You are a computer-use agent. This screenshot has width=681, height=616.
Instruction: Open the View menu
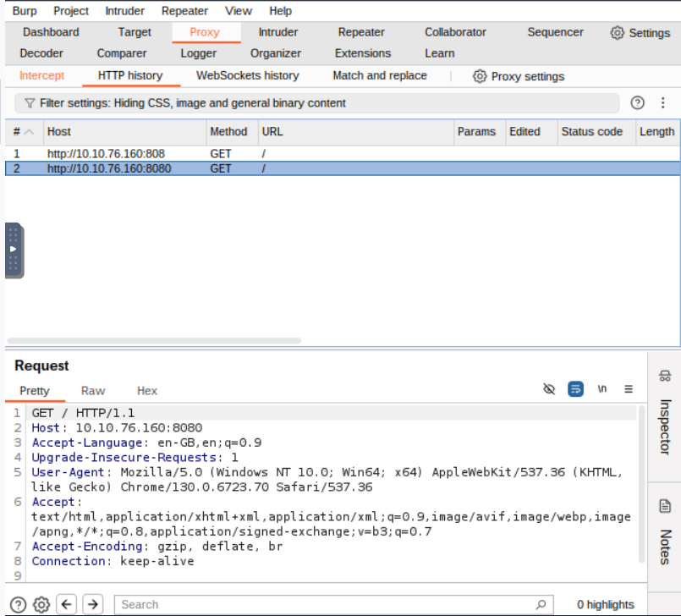coord(239,11)
